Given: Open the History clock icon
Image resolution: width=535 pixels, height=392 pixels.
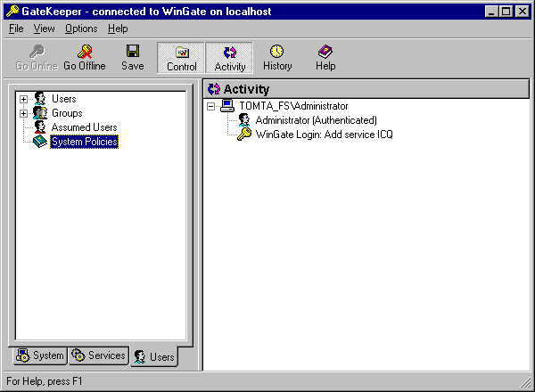Looking at the screenshot, I should (276, 52).
